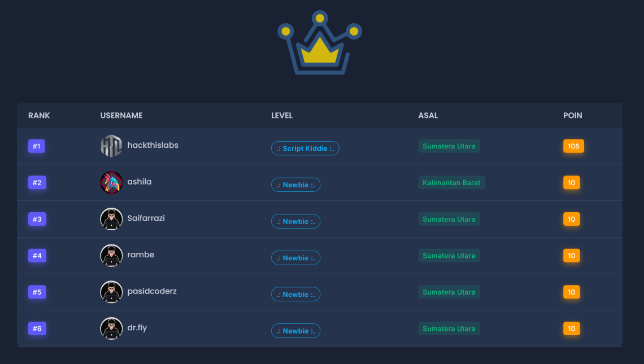Click the POIN column header
The height and width of the screenshot is (364, 644).
(572, 116)
